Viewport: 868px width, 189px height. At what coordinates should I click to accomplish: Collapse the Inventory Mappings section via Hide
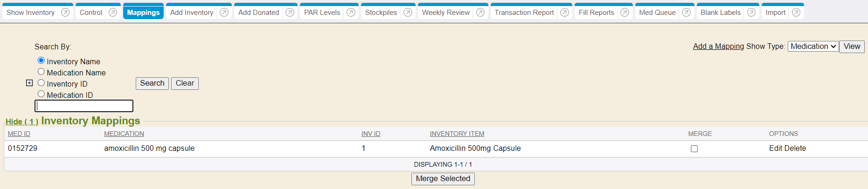(21, 121)
